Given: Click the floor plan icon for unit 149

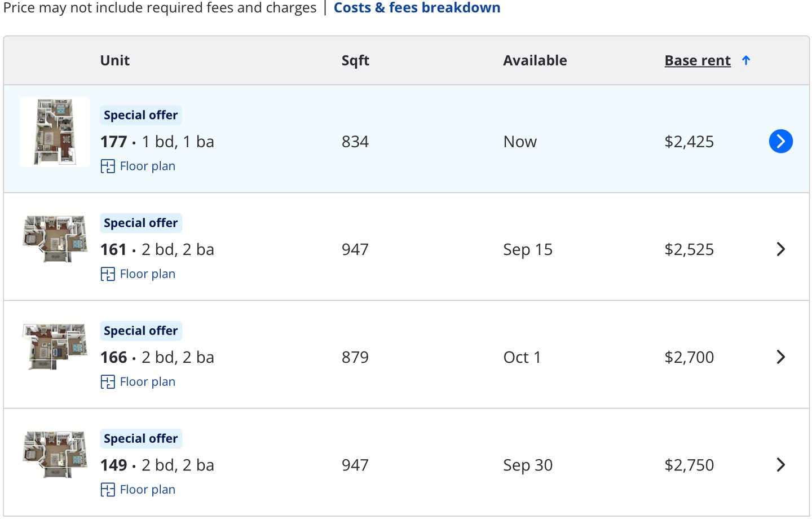Looking at the screenshot, I should coord(108,490).
